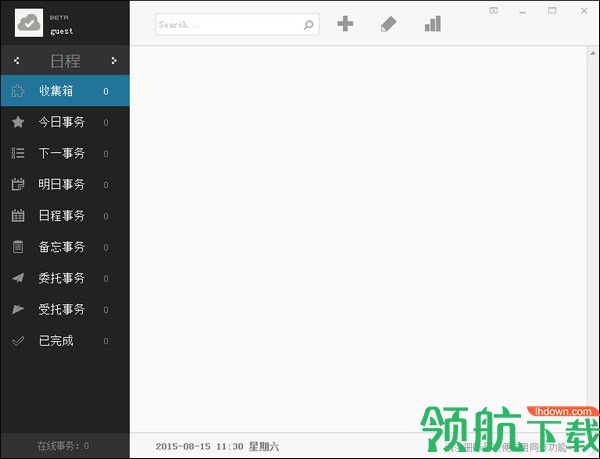Viewport: 600px width, 459px height.
Task: Click the 在线事务 status text
Action: click(63, 446)
